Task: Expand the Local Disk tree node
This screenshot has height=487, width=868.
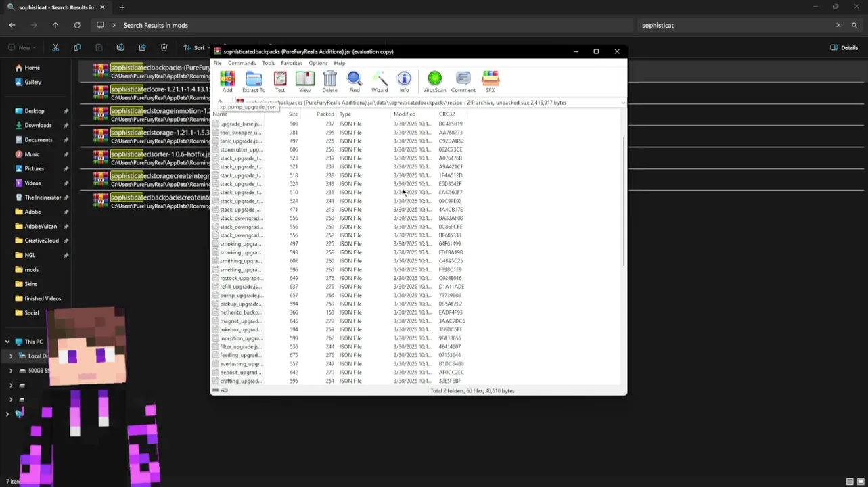Action: click(11, 356)
